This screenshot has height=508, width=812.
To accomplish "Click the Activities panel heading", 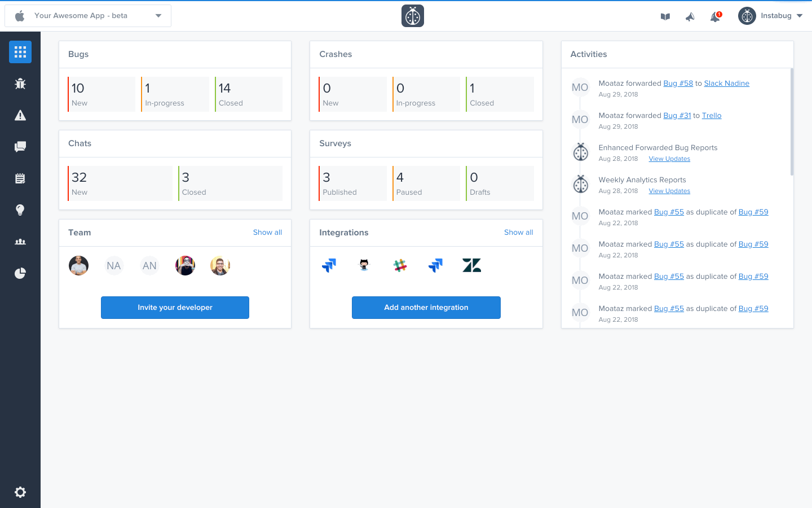I will pos(589,54).
